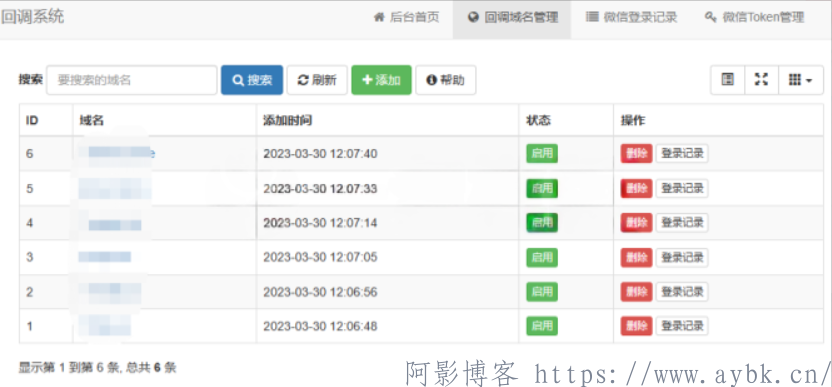Click 删除 for row ID 2

pyautogui.click(x=636, y=291)
